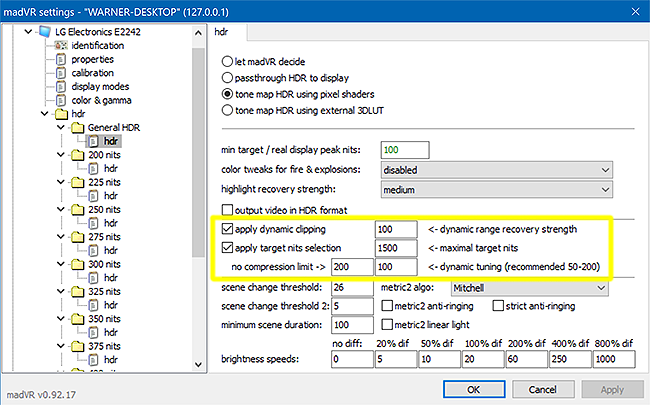
Task: Click the 350 nits folder icon
Action: tap(78, 319)
